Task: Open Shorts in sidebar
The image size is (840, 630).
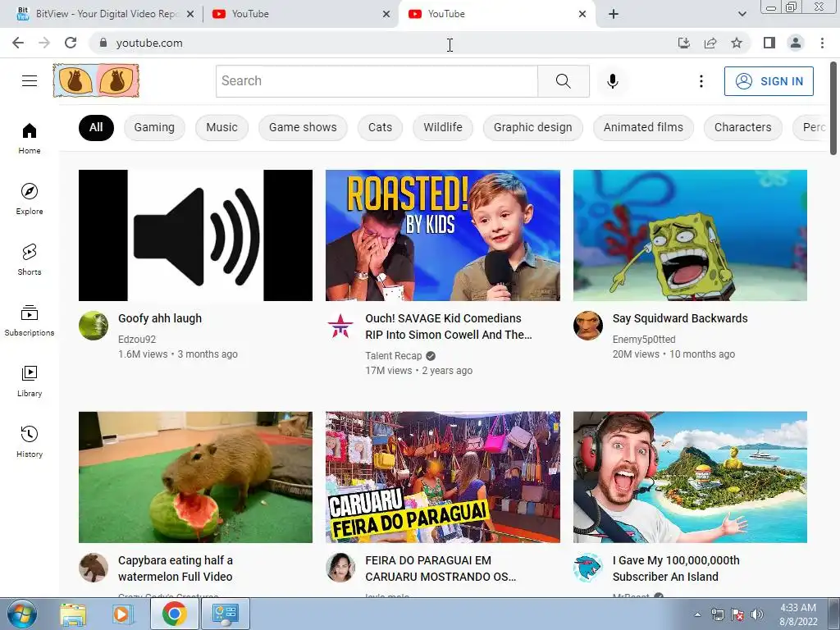Action: tap(30, 260)
